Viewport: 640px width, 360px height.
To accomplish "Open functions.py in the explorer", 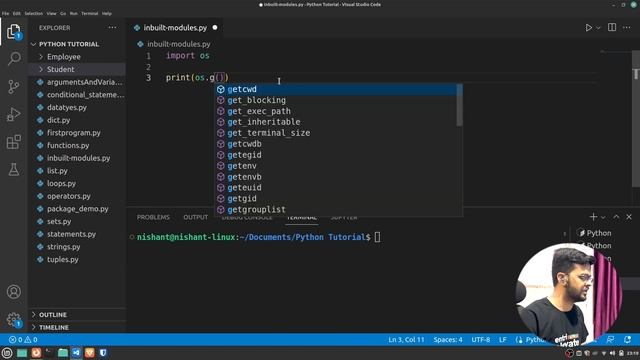I will pyautogui.click(x=77, y=146).
